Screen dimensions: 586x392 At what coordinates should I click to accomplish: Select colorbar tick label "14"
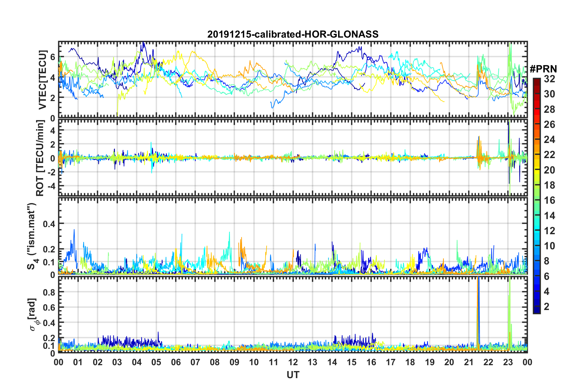pyautogui.click(x=549, y=216)
